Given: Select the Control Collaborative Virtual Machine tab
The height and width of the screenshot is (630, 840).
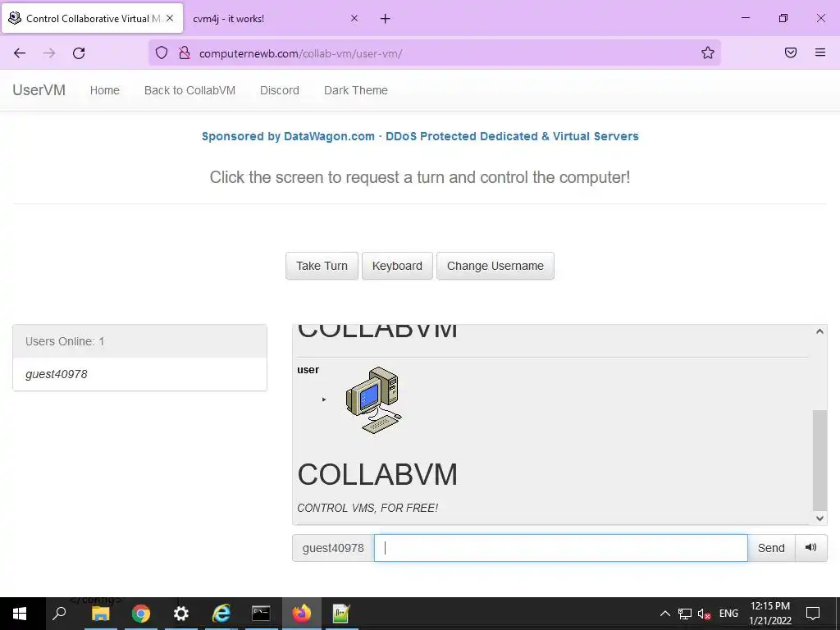Looking at the screenshot, I should 92,19.
